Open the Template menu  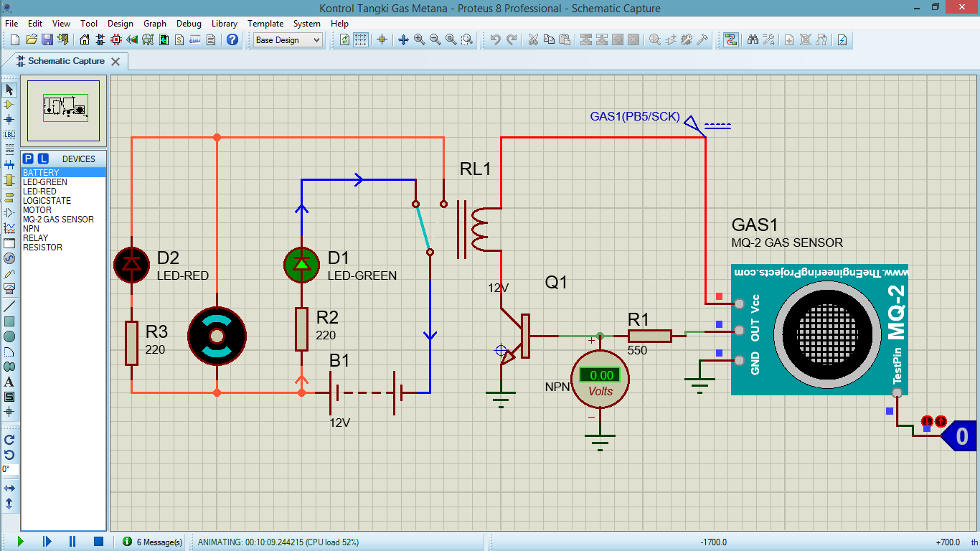(265, 23)
